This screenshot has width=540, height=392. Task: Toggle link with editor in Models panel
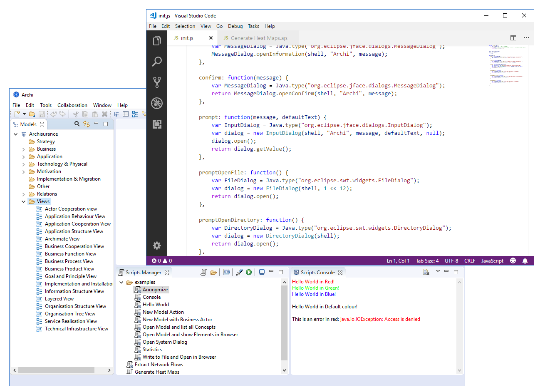point(87,124)
